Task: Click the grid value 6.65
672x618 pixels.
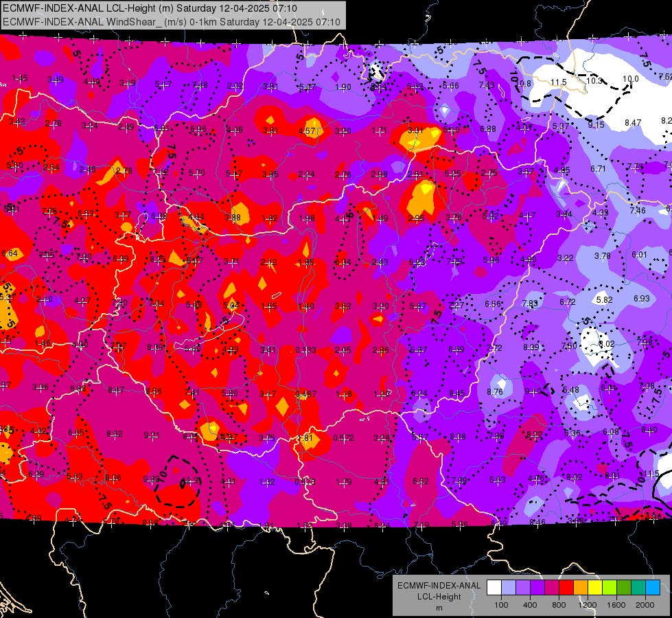Action: (x=76, y=433)
